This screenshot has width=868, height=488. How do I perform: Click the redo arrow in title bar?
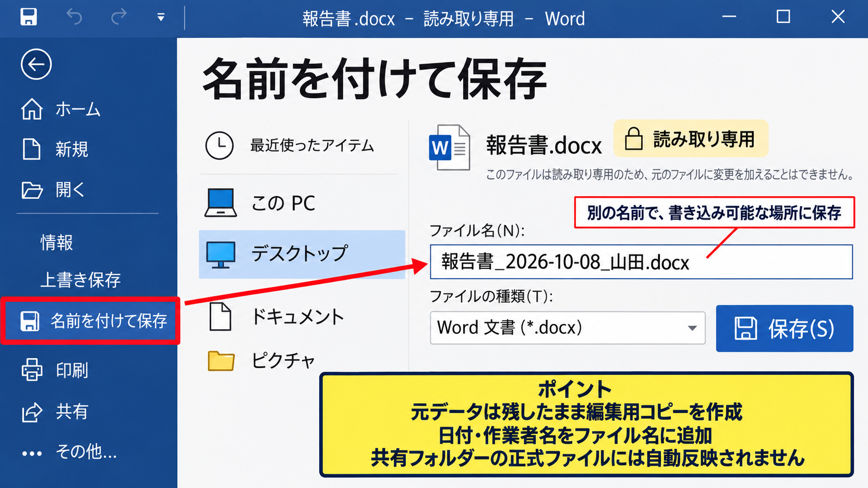click(119, 17)
